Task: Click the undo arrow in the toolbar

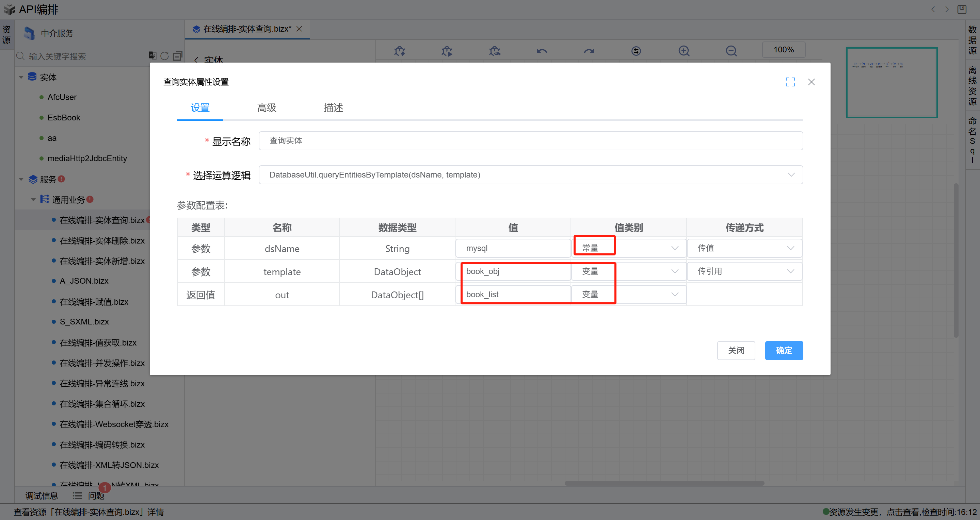Action: point(541,51)
